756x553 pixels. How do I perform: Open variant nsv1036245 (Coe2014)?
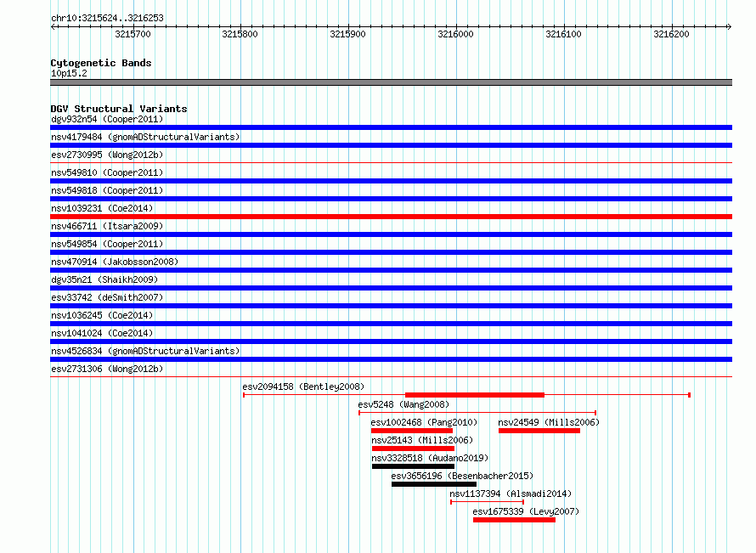pyautogui.click(x=102, y=315)
